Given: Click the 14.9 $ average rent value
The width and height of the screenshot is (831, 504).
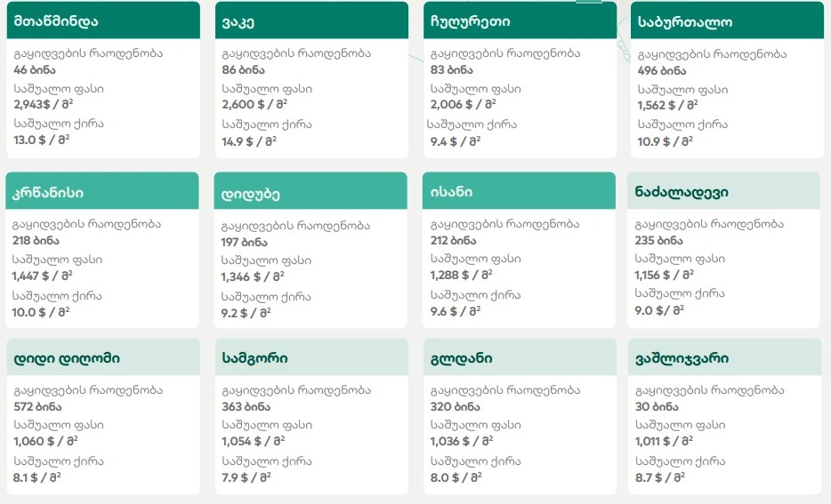Looking at the screenshot, I should point(249,140).
